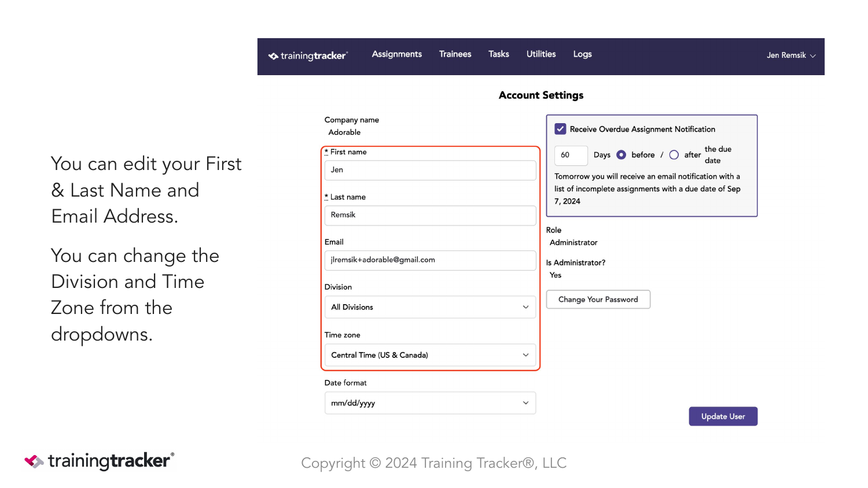
Task: Go to the Trainees menu item
Action: (x=455, y=54)
